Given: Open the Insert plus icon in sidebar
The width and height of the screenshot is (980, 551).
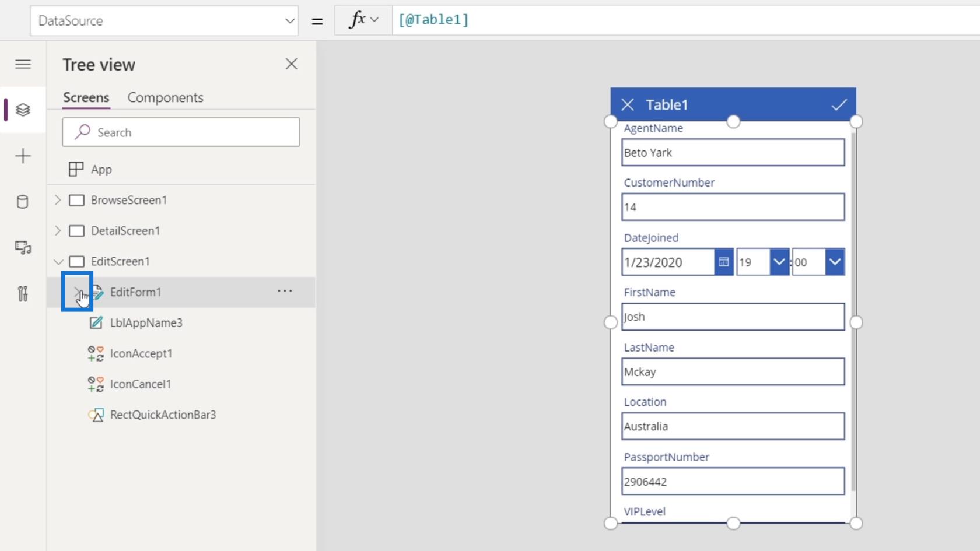Looking at the screenshot, I should point(23,156).
